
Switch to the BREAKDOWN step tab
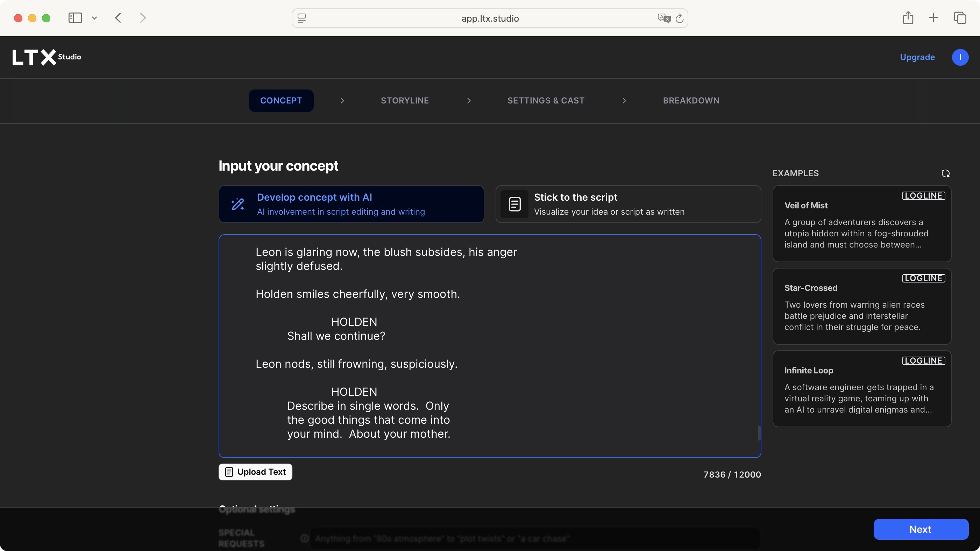(x=691, y=100)
